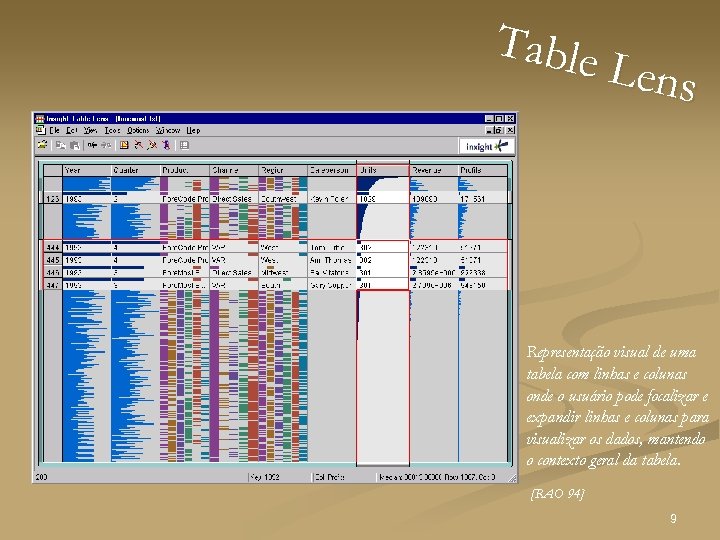This screenshot has width=720, height=540.
Task: Click the Year column header
Action: [x=87, y=170]
